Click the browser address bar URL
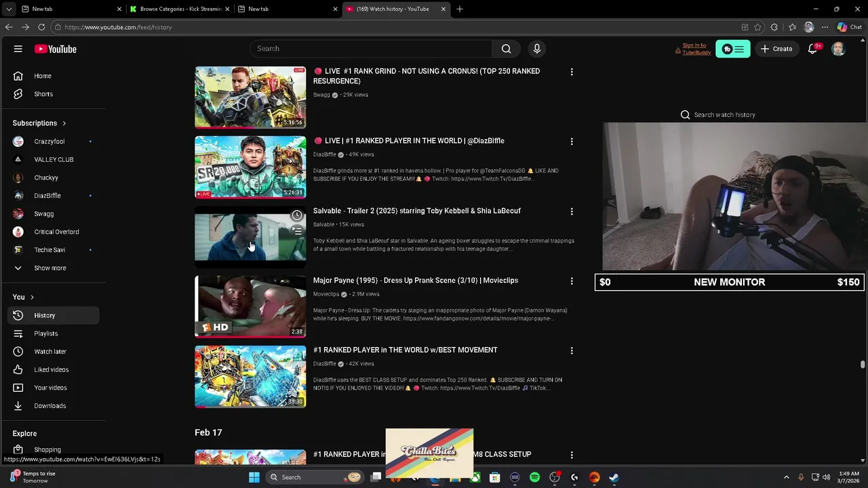Viewport: 868px width, 488px height. coord(118,27)
